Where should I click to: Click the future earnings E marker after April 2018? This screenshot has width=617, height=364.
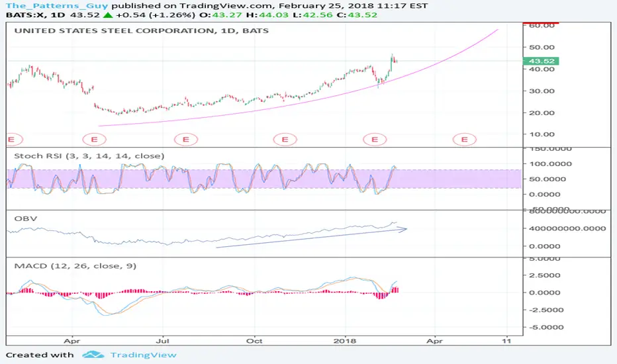tap(464, 139)
